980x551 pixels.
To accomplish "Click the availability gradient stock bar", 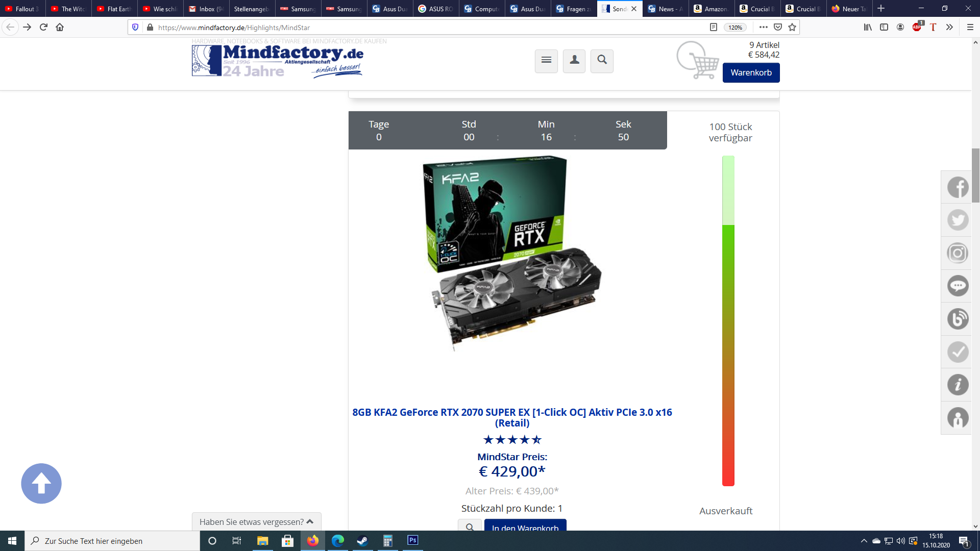I will (x=728, y=321).
